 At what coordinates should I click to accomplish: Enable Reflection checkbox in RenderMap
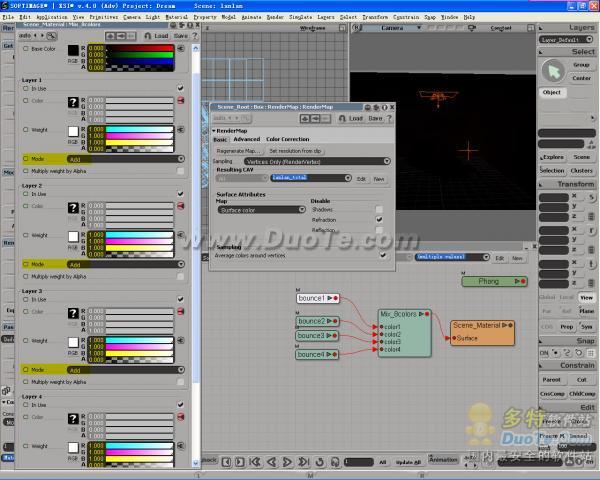[x=379, y=230]
